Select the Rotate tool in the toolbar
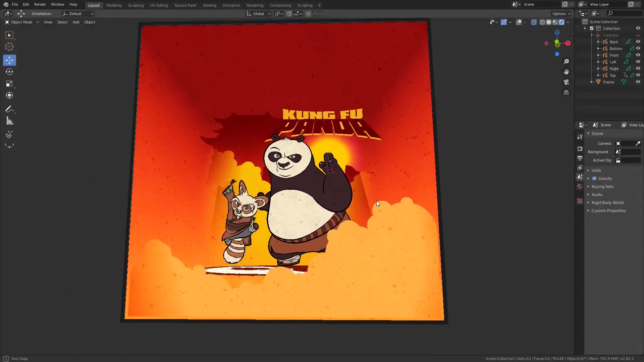 (x=9, y=72)
